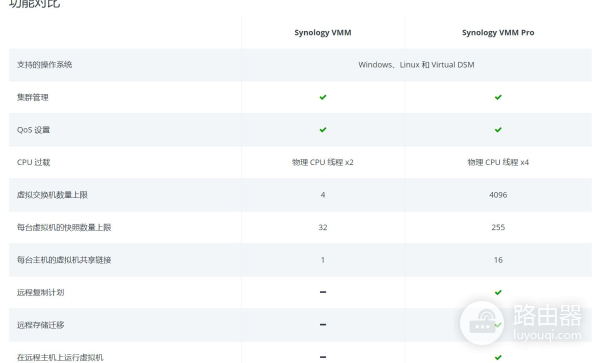Select the Synology VMM column header
Image resolution: width=600 pixels, height=363 pixels.
[x=323, y=33]
